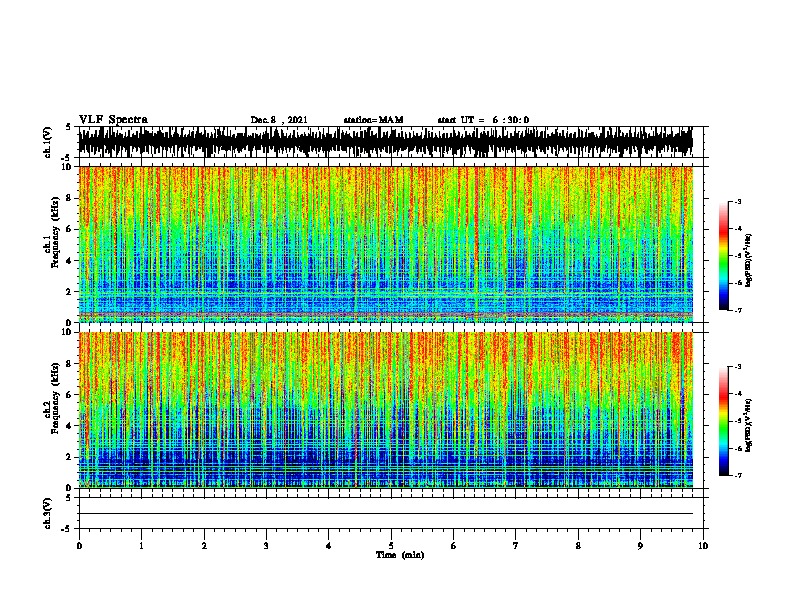The width and height of the screenshot is (792, 612).
Task: Click time-axis tick label "6"
Action: tap(454, 546)
